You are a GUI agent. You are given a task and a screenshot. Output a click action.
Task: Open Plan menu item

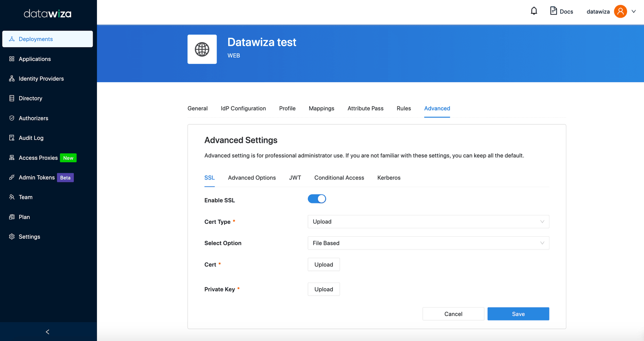47,217
